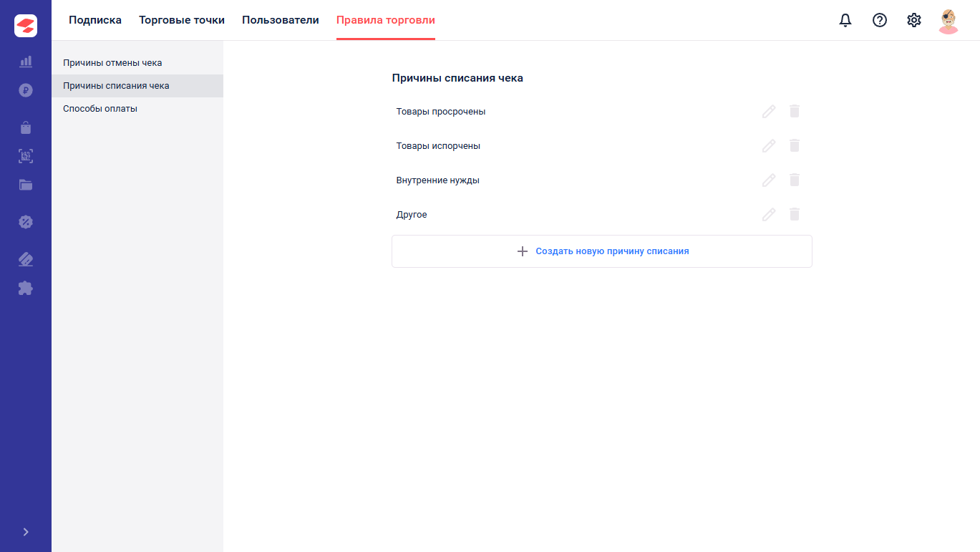
Task: Open 'Причины отмены чека' section
Action: coord(137,63)
